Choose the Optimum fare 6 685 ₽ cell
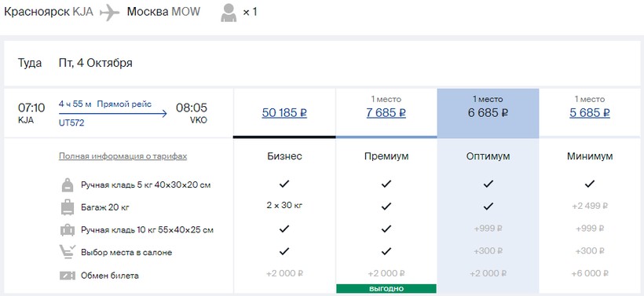The image size is (644, 296). (488, 113)
